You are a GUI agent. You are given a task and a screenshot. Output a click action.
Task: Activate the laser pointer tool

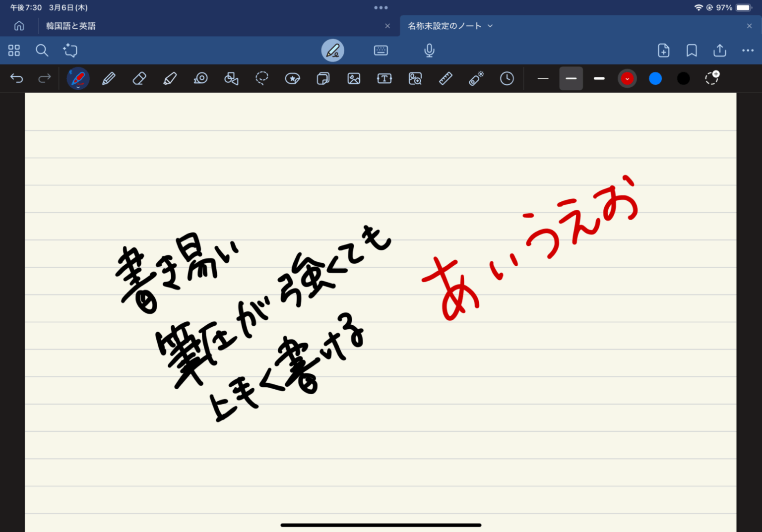click(476, 78)
